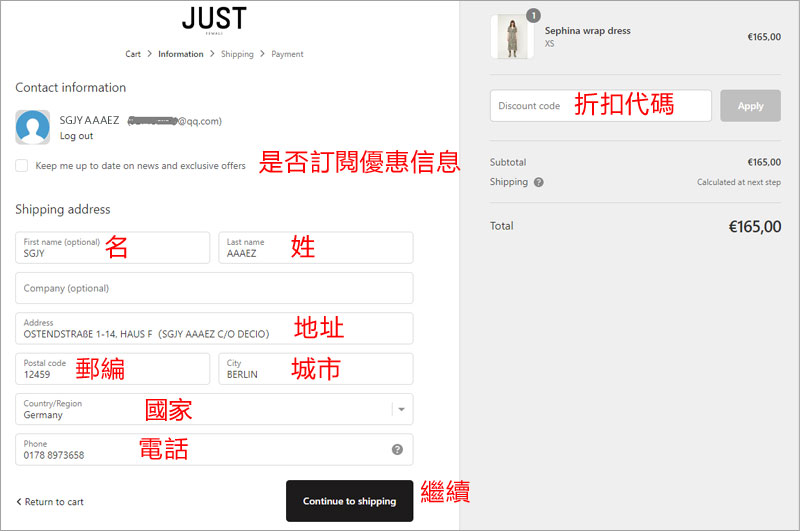This screenshot has height=531, width=800.
Task: Click the Log out link
Action: [77, 136]
